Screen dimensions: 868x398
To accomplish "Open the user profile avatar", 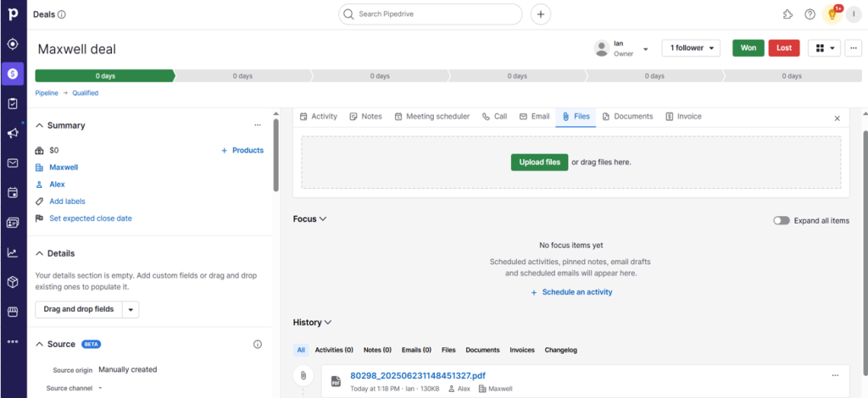I will point(853,14).
